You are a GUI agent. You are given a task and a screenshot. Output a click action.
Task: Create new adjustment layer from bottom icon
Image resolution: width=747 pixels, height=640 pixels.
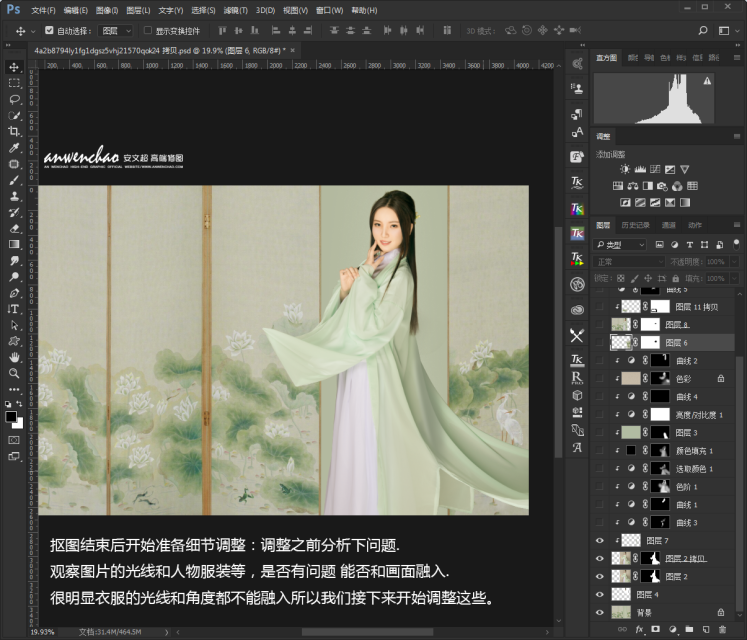[673, 630]
